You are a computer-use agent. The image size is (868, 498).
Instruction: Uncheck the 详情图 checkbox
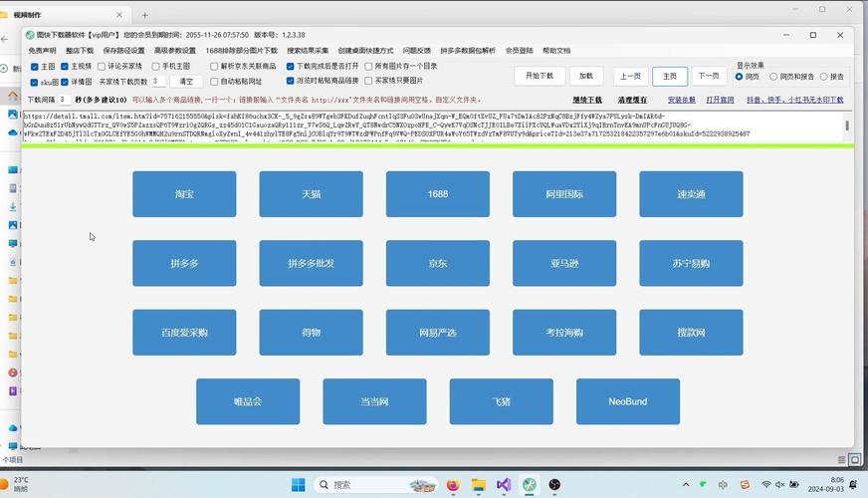click(x=65, y=82)
